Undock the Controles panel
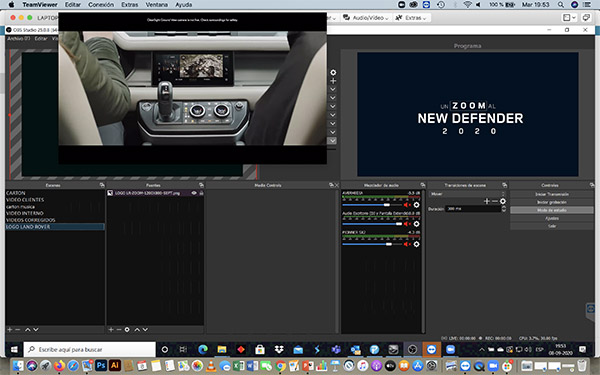This screenshot has height=375, width=600. point(592,185)
